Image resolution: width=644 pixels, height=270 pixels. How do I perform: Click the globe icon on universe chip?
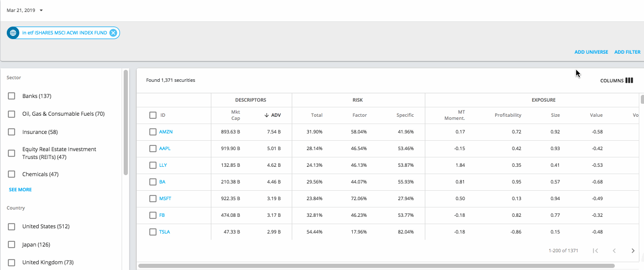14,33
